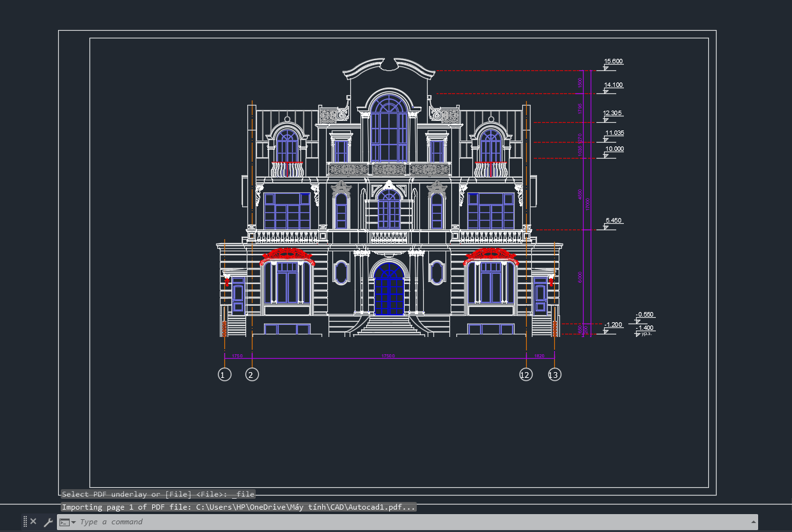Open recent commands prompt icon dropdown
Screen dimensions: 792x532
point(67,522)
